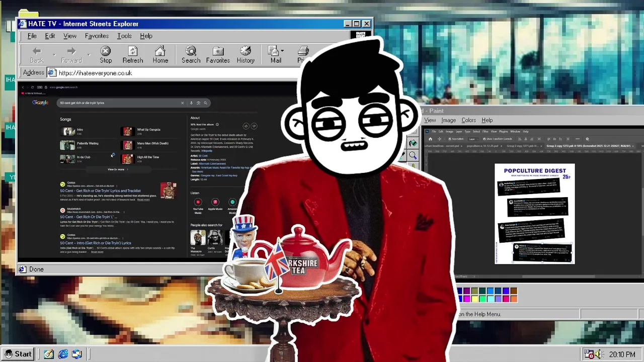Image resolution: width=644 pixels, height=362 pixels.
Task: Open the Forward button history dropdown arrow
Action: pos(89,54)
